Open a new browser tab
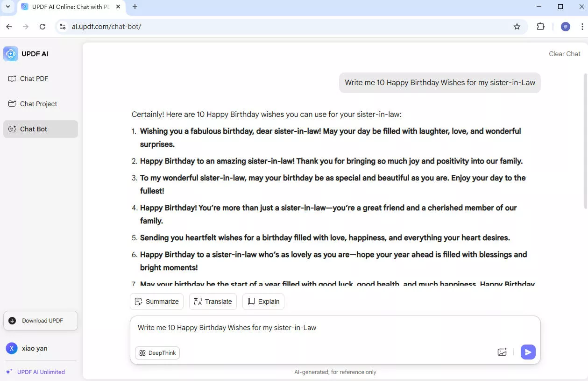 click(x=135, y=7)
